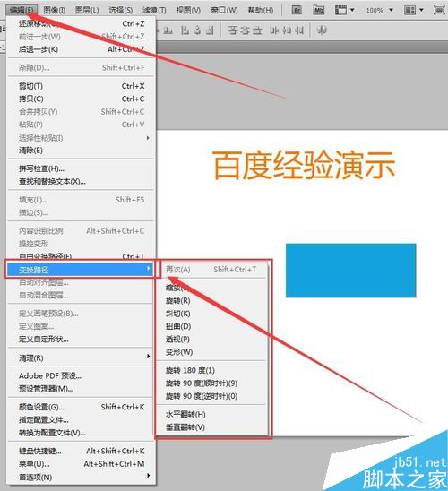Select 粘贴(P) menu entry
This screenshot has width=448, height=491.
[x=82, y=125]
